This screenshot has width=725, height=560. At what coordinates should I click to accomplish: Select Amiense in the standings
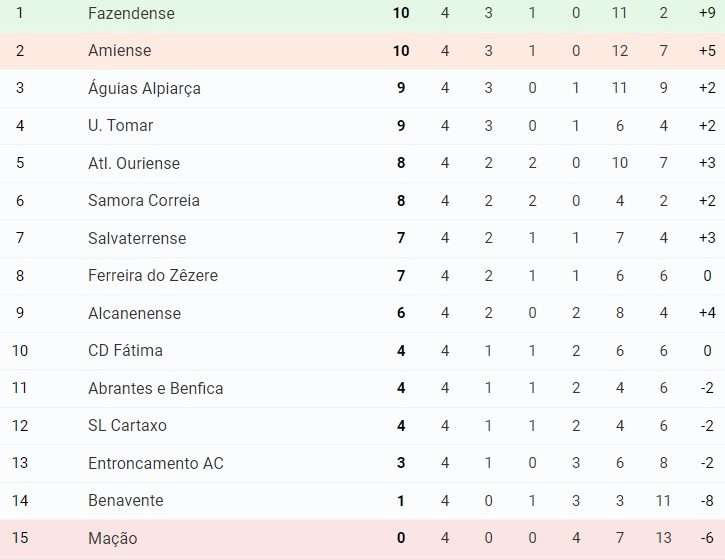click(120, 50)
